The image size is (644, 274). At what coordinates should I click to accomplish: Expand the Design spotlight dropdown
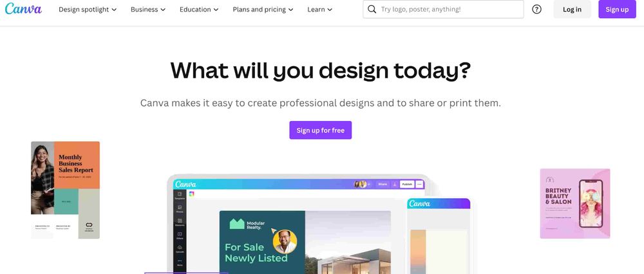tap(88, 9)
